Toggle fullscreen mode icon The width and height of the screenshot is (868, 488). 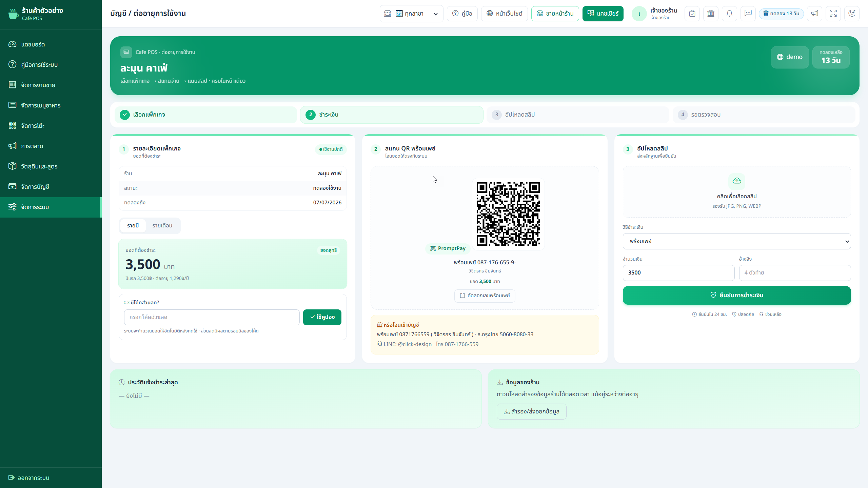click(833, 14)
